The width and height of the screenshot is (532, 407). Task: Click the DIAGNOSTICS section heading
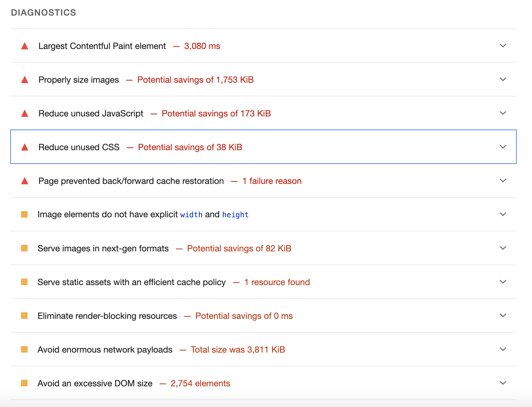pyautogui.click(x=44, y=13)
